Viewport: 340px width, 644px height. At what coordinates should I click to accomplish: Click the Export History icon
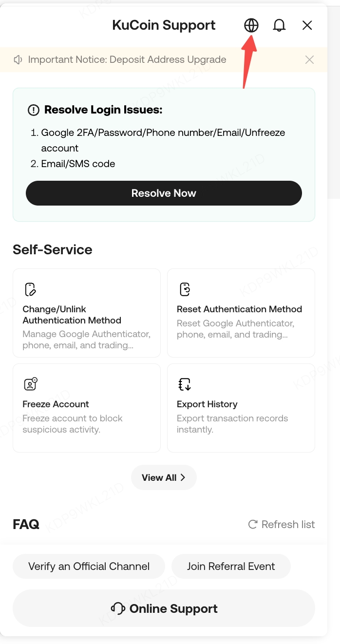185,384
